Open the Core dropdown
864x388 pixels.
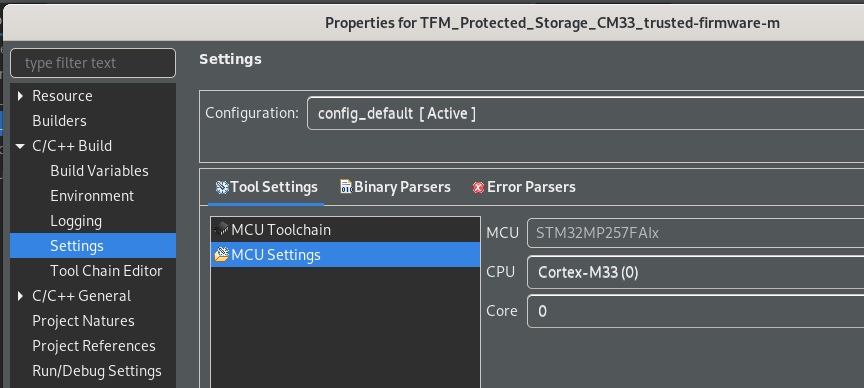point(695,311)
